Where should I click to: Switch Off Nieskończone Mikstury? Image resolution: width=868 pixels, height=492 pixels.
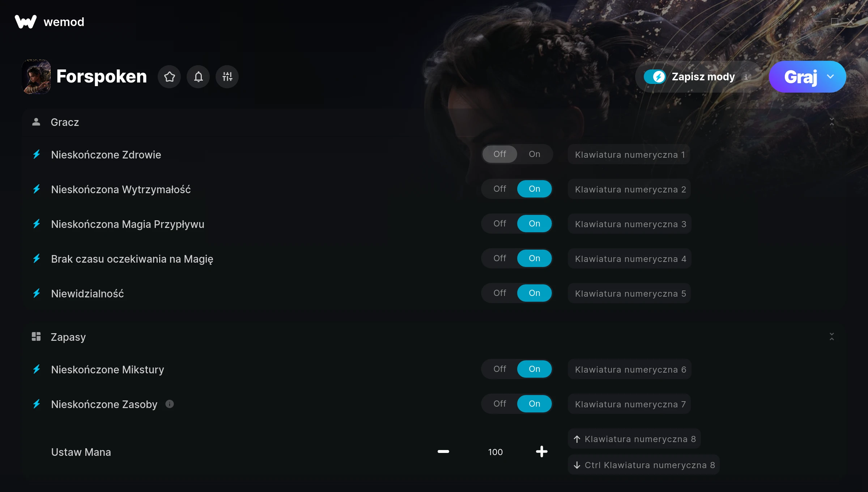(x=500, y=369)
